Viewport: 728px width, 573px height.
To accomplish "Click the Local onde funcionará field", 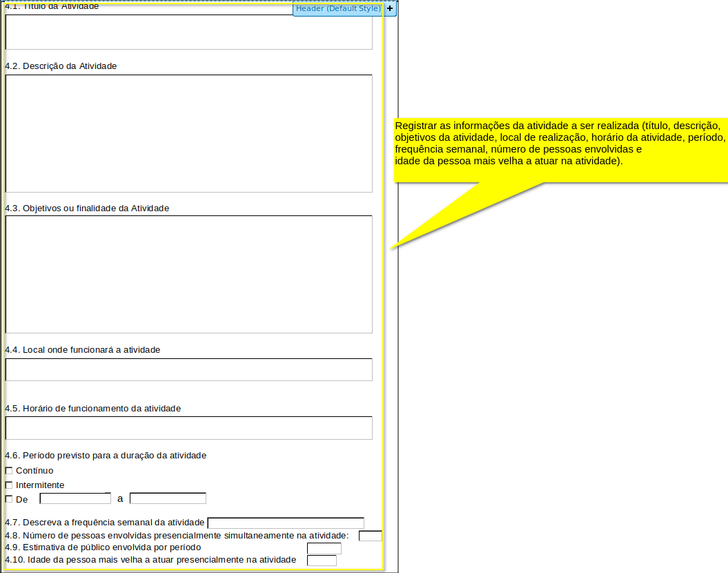I will (189, 369).
